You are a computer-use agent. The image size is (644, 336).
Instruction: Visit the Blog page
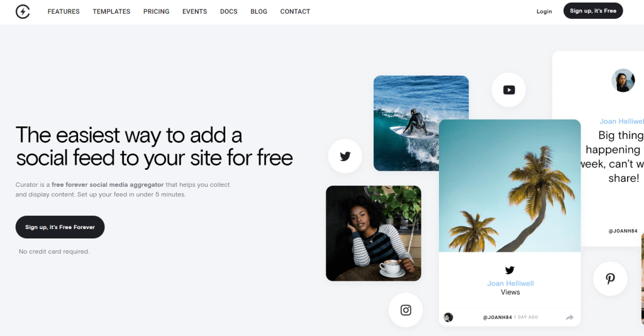258,11
